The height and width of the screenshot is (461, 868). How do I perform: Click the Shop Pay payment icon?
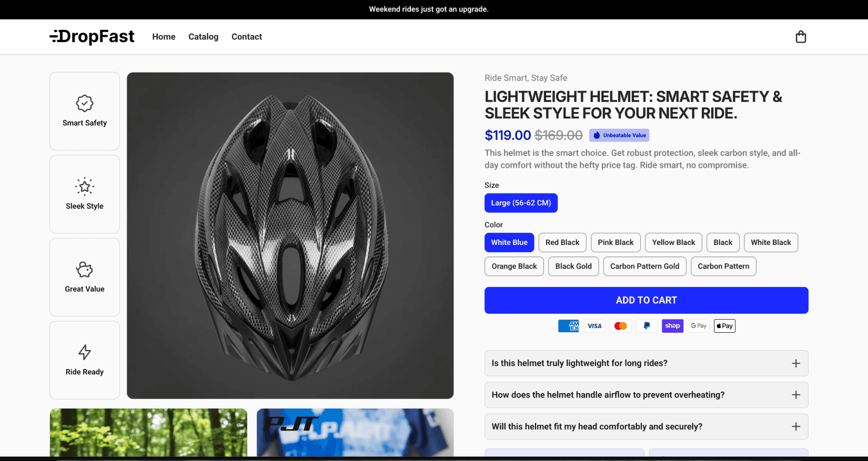(672, 326)
